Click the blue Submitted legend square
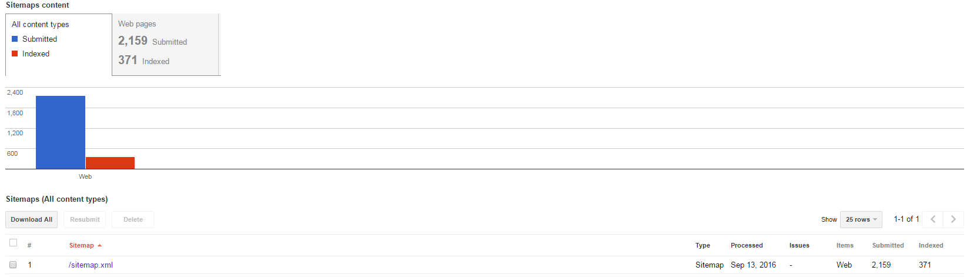 click(15, 39)
